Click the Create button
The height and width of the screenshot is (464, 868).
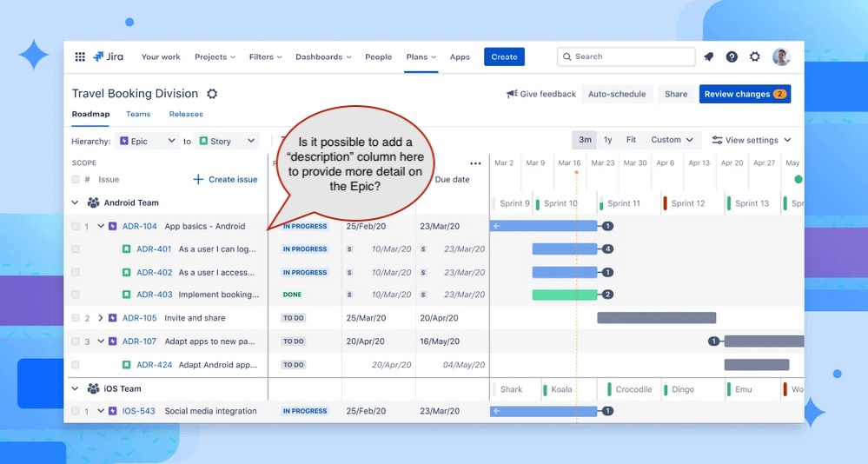pos(504,56)
